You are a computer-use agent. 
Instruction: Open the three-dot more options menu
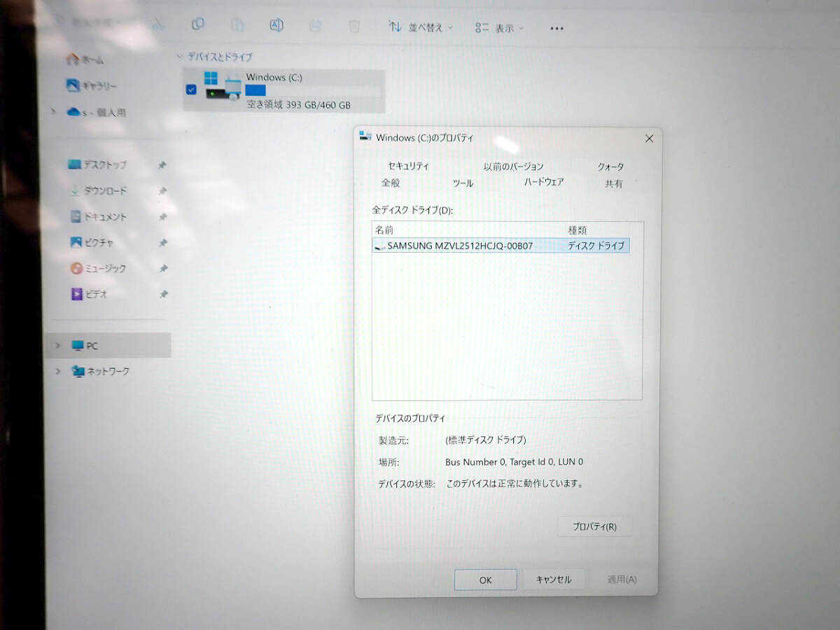556,29
